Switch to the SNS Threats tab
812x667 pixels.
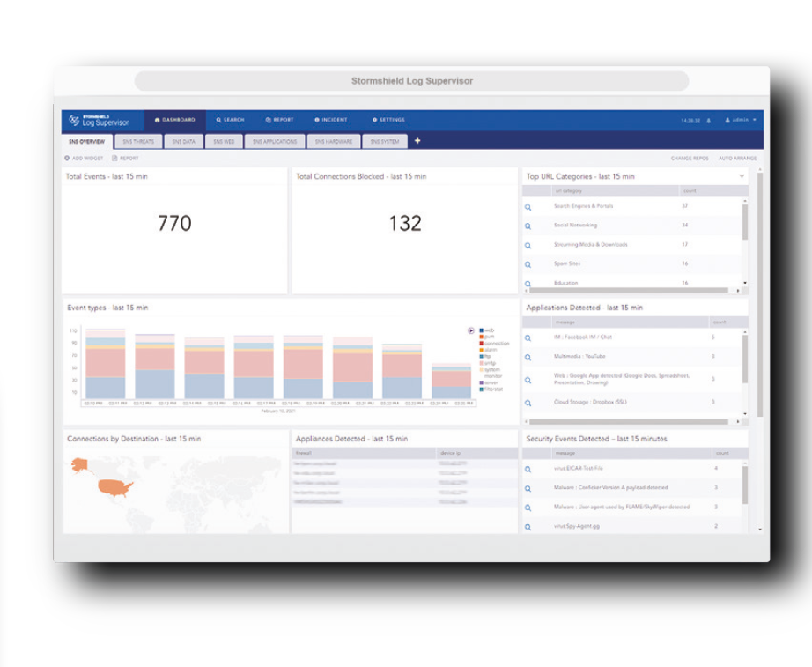(x=138, y=141)
